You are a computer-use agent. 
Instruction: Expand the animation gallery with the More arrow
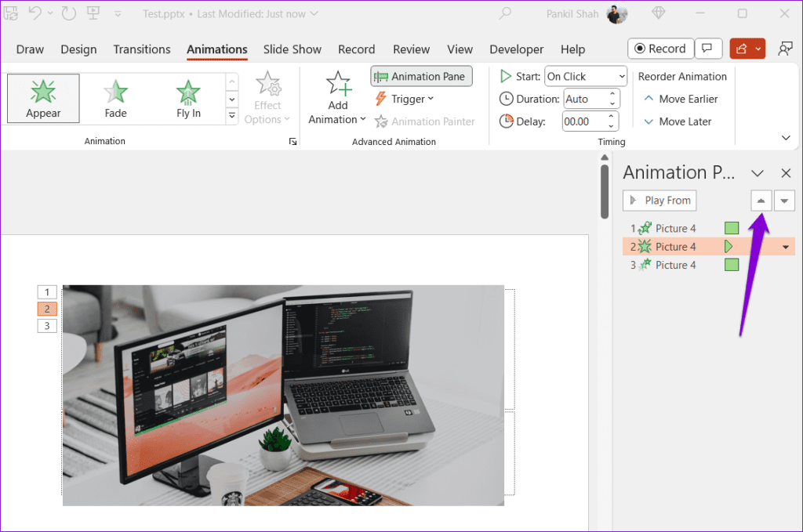click(x=231, y=116)
